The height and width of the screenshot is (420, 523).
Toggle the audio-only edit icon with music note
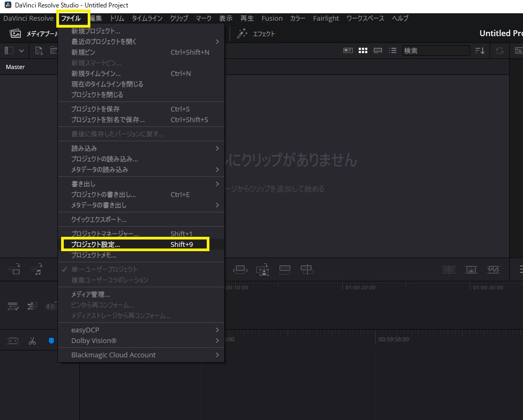(x=36, y=269)
